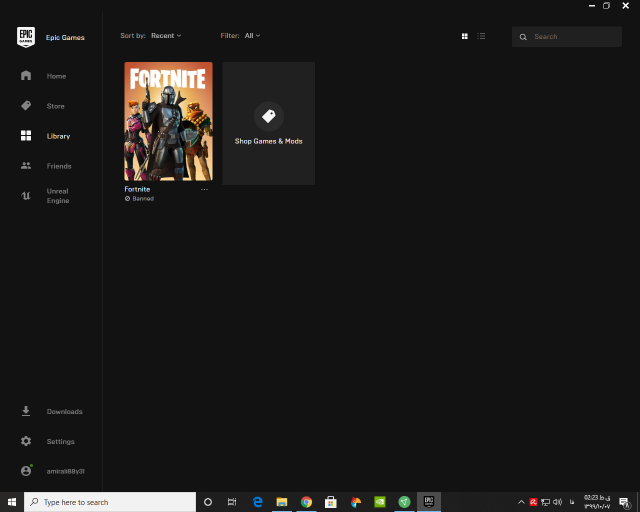Switch to list view
Image resolution: width=640 pixels, height=512 pixels.
tap(481, 36)
